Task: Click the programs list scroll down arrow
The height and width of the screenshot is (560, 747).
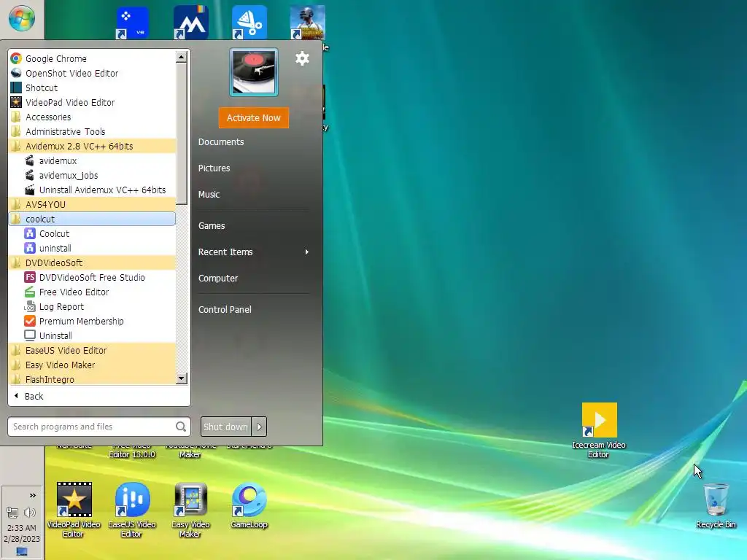Action: click(181, 378)
